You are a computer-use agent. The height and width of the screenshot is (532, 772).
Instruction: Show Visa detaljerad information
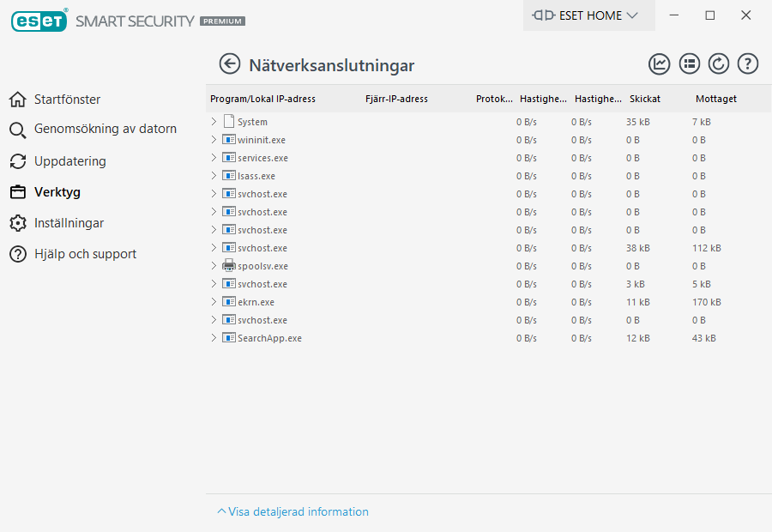pyautogui.click(x=293, y=512)
